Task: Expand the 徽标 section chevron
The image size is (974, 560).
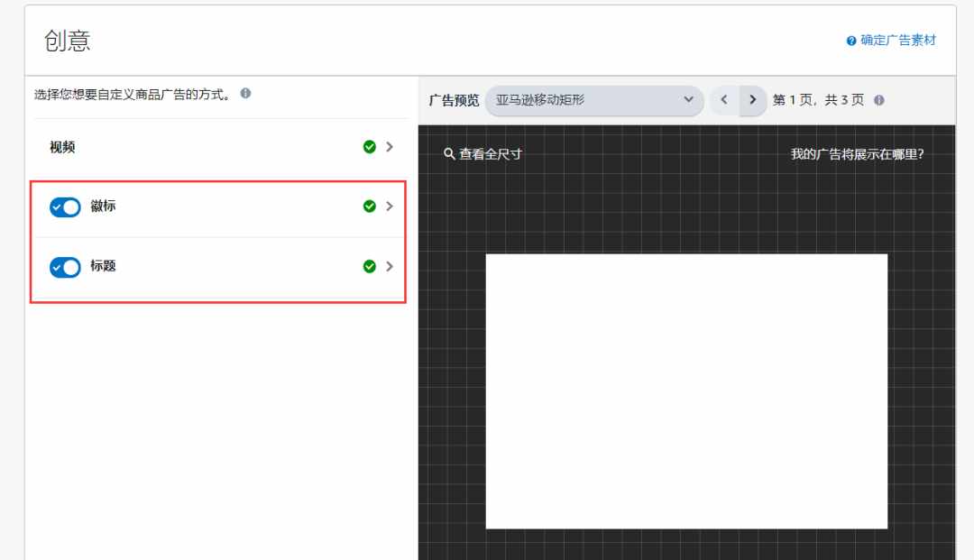Action: point(390,207)
